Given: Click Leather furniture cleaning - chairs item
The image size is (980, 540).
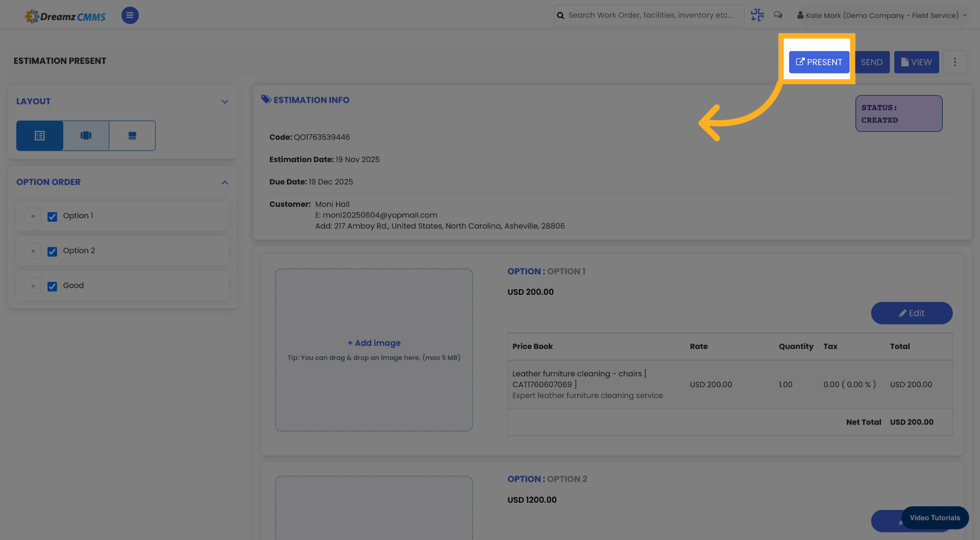Looking at the screenshot, I should pos(579,379).
